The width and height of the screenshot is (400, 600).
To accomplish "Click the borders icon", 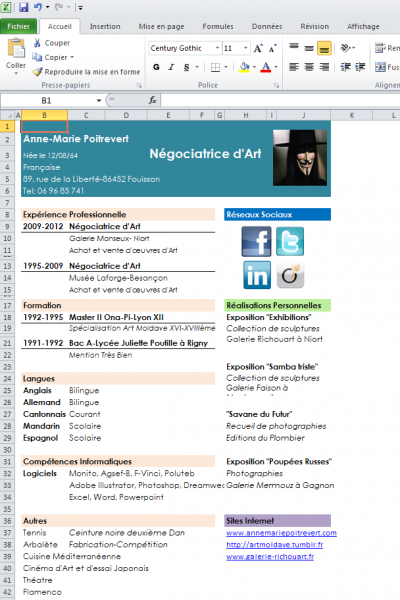I will click(x=216, y=68).
